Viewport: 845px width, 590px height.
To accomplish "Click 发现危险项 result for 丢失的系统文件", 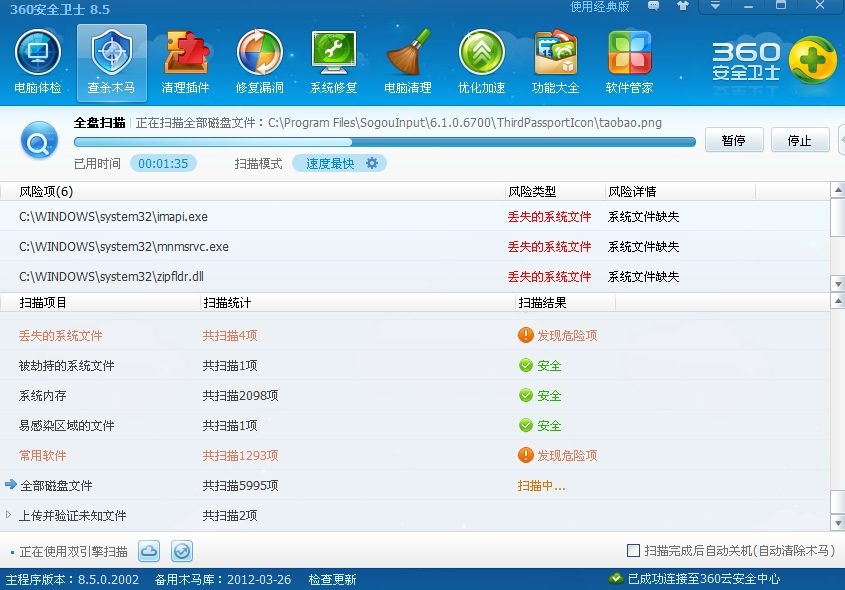I will click(x=567, y=335).
